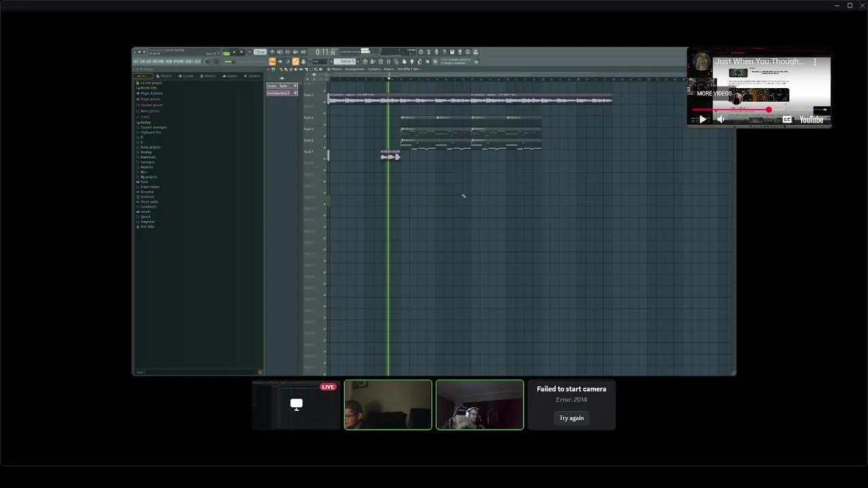Switch browser to PLUGINS tab
868x488 pixels.
pyautogui.click(x=186, y=76)
